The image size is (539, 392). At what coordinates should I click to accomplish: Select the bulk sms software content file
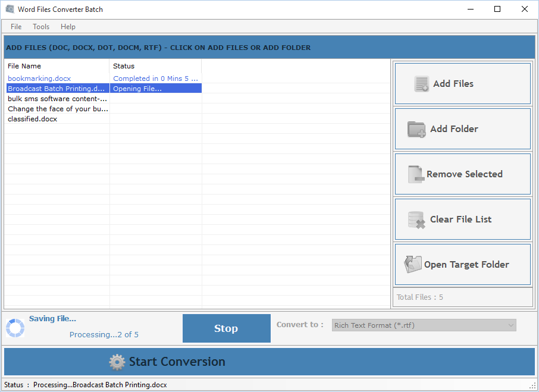57,98
